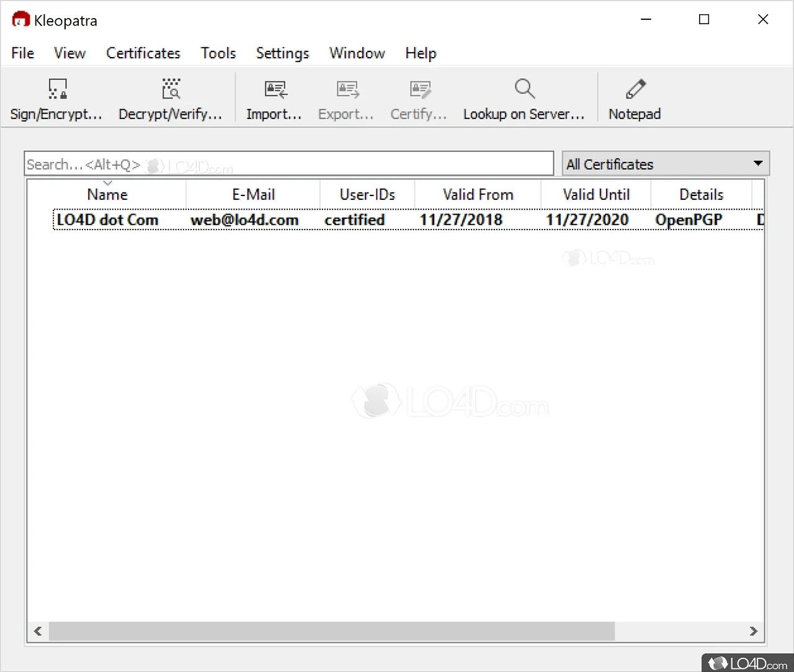This screenshot has height=672, width=794.
Task: Sort by the Valid Until column
Action: (x=595, y=194)
